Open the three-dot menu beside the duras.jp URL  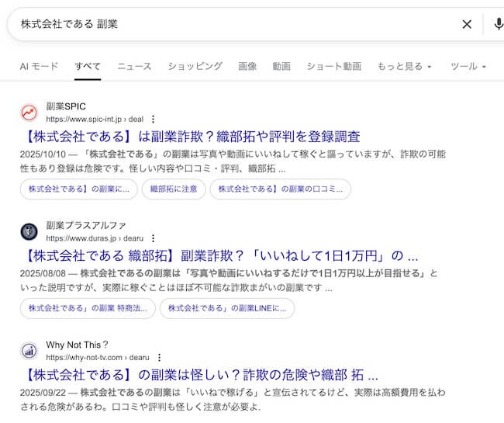pos(153,238)
